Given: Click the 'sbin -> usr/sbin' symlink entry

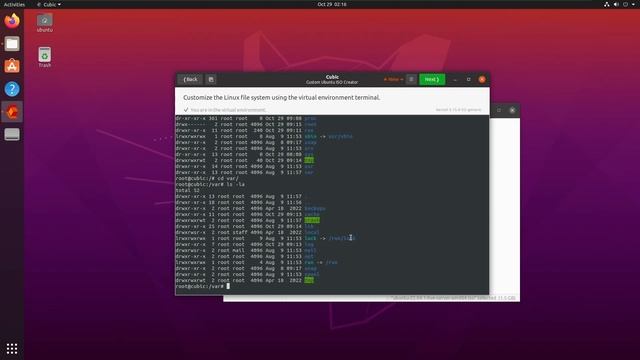Looking at the screenshot, I should point(328,136).
